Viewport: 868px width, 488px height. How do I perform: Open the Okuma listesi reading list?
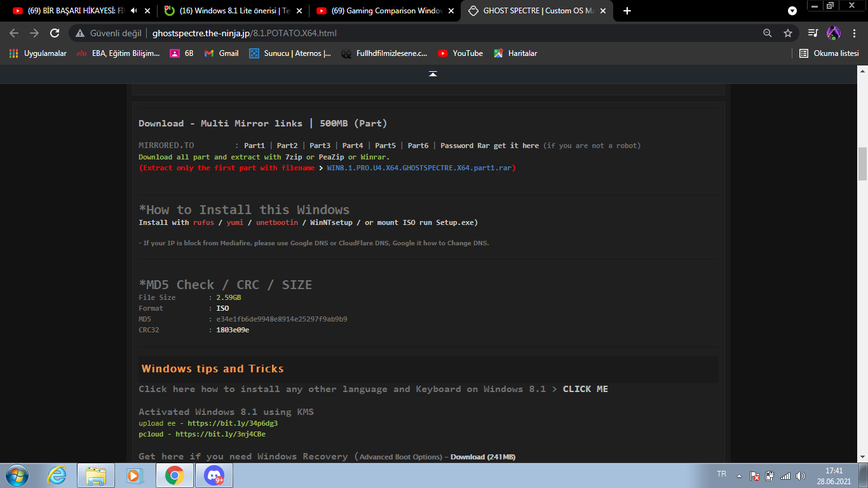(x=829, y=53)
